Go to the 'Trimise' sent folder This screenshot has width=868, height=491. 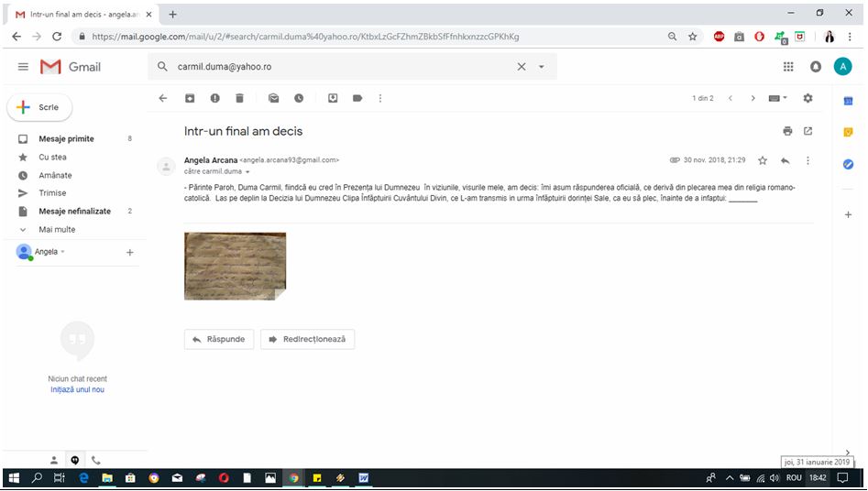(52, 193)
